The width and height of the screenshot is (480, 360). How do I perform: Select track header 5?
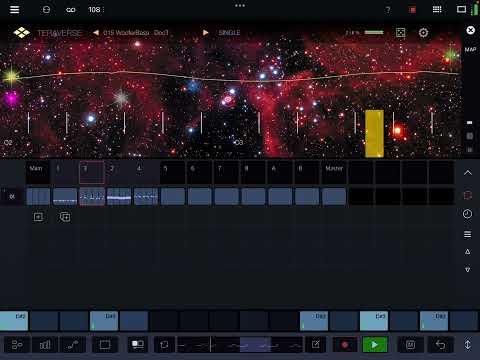point(172,172)
